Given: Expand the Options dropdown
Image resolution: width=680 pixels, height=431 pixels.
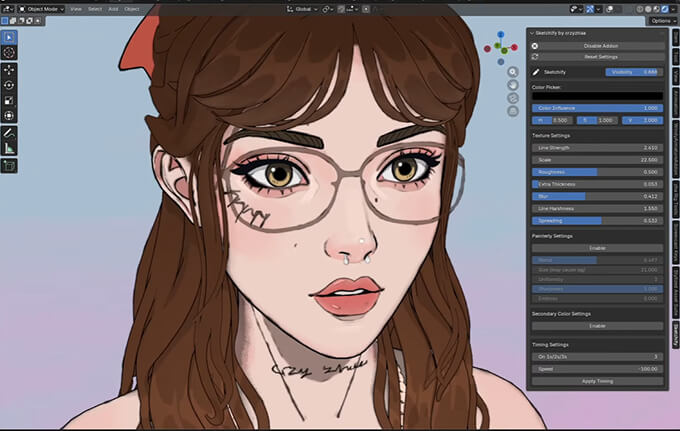Looking at the screenshot, I should [662, 20].
